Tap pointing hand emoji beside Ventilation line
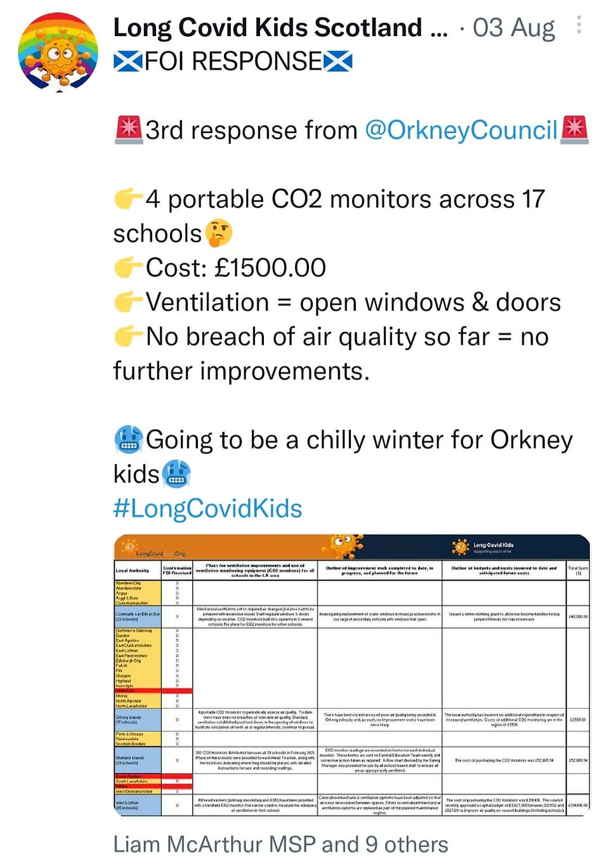609x868 pixels. tap(129, 302)
